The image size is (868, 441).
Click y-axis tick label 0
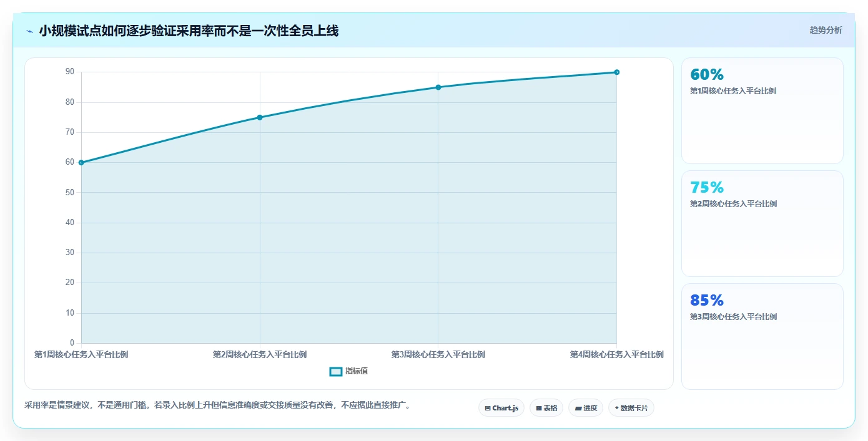click(x=72, y=343)
